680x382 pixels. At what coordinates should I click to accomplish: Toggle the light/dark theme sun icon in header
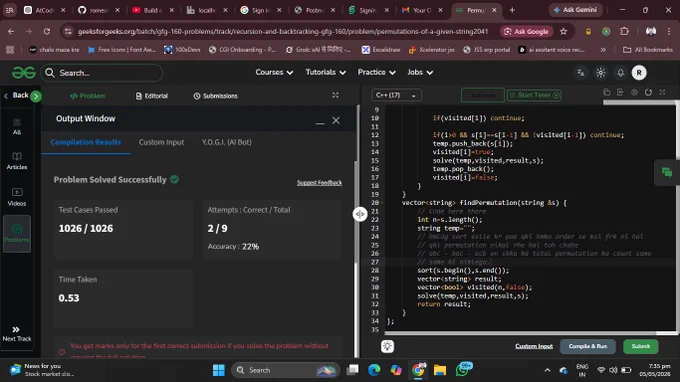coord(601,73)
